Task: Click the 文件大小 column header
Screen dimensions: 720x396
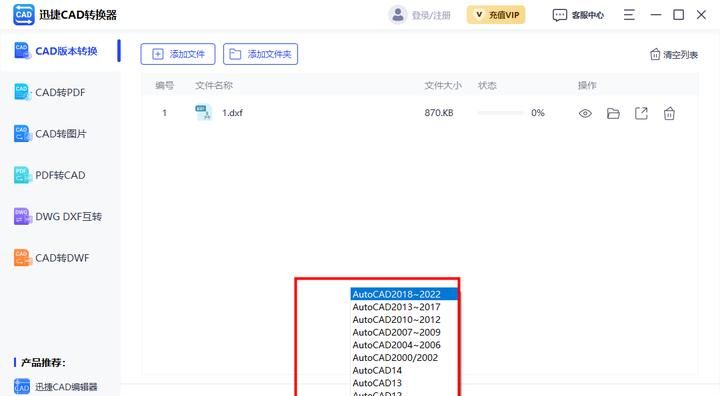Action: click(x=443, y=85)
